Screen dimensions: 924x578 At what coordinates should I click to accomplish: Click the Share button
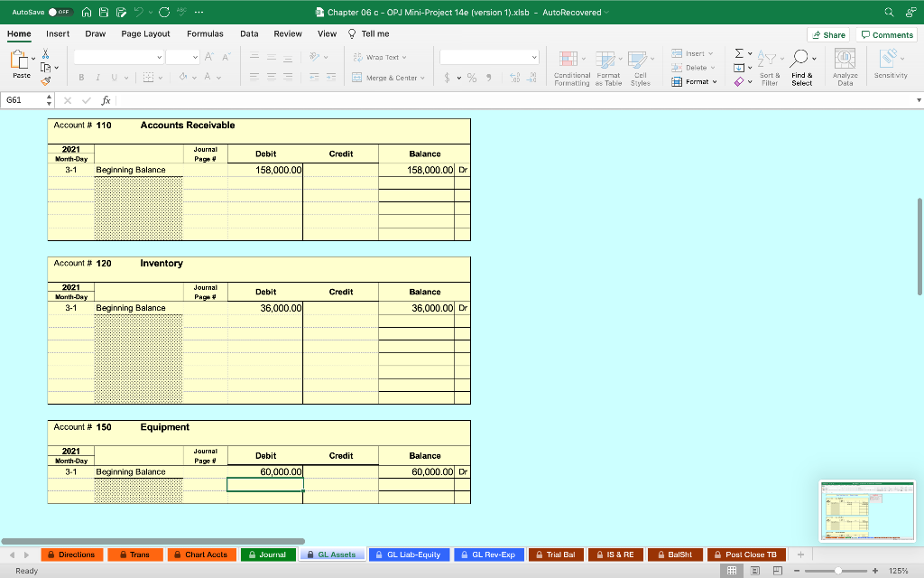(x=827, y=33)
